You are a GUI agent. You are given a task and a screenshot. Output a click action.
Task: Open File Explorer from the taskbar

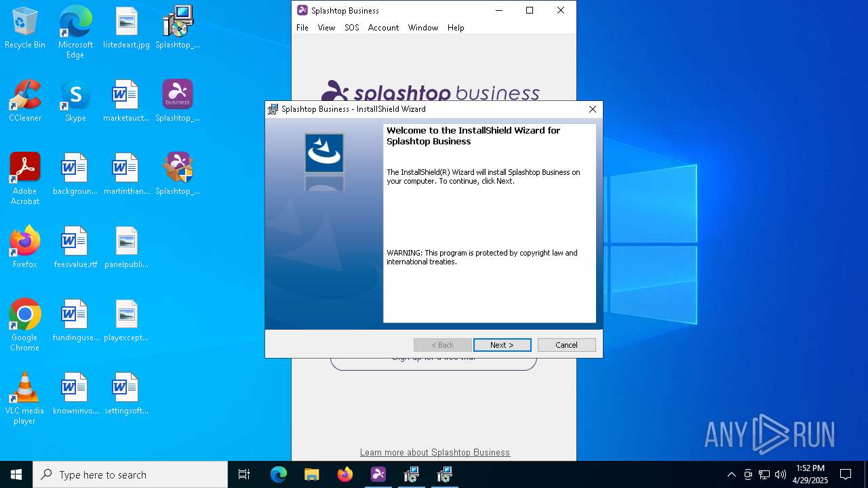pos(311,474)
